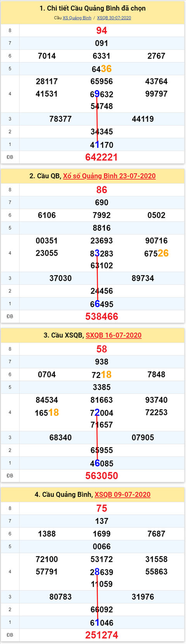Select the number 28117
Image resolution: width=186 pixels, height=644 pixels.
point(47,81)
